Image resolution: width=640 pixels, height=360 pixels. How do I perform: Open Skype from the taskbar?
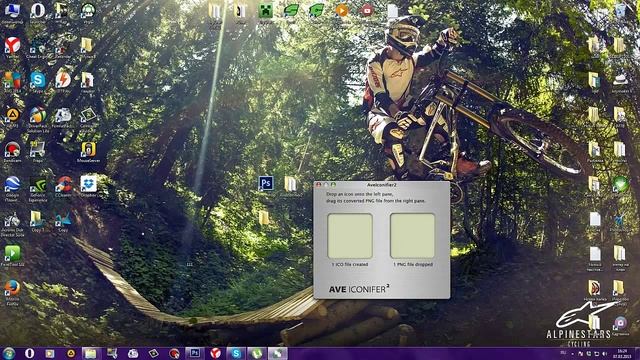[236, 353]
